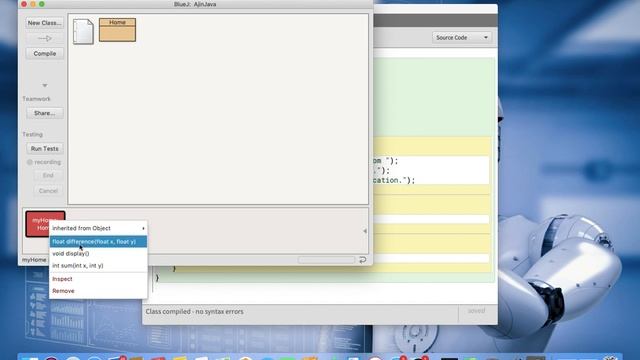The height and width of the screenshot is (360, 640).
Task: Click the 'Class compiled - no syntax errors' message
Action: point(194,311)
